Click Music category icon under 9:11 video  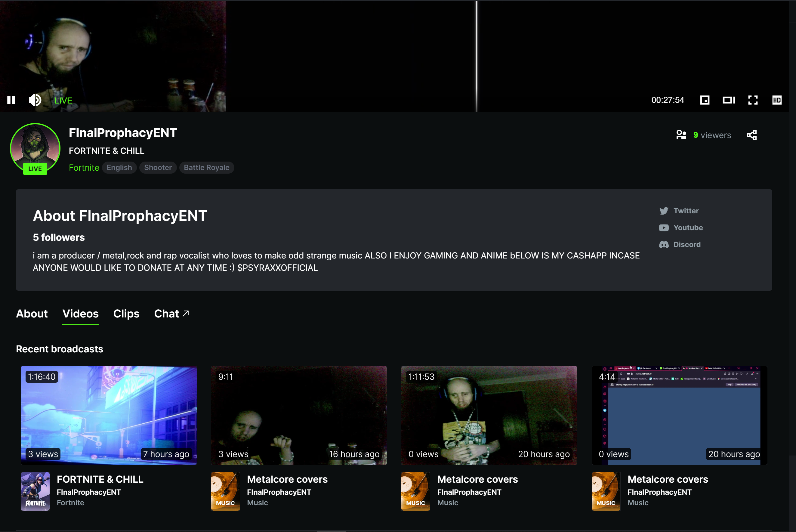pos(226,491)
